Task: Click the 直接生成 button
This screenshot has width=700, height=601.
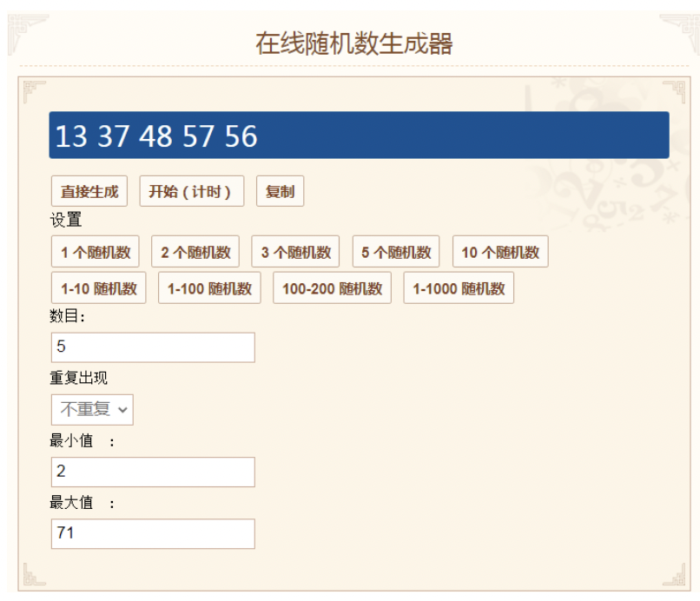Action: (89, 191)
